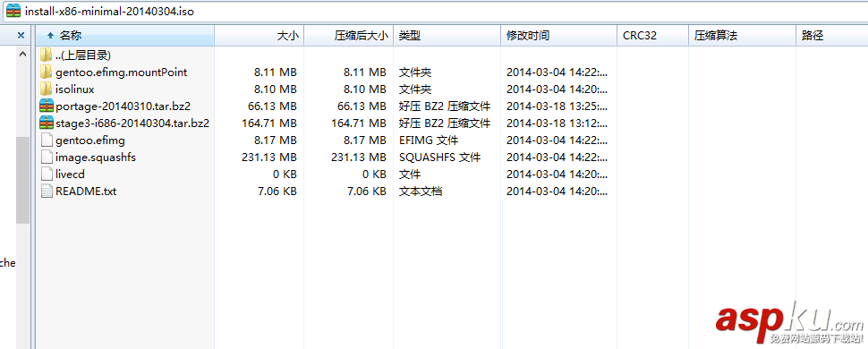
Task: Click the parent directory folder icon
Action: pos(46,55)
